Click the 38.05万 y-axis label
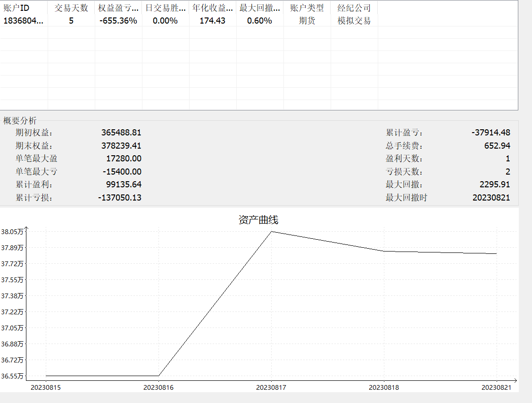Image resolution: width=532 pixels, height=403 pixels. pos(12,232)
